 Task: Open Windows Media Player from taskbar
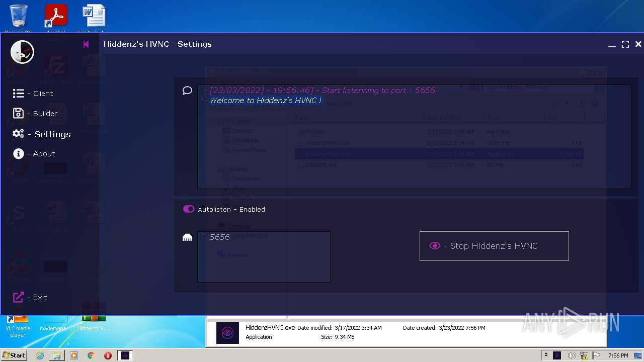click(x=74, y=355)
